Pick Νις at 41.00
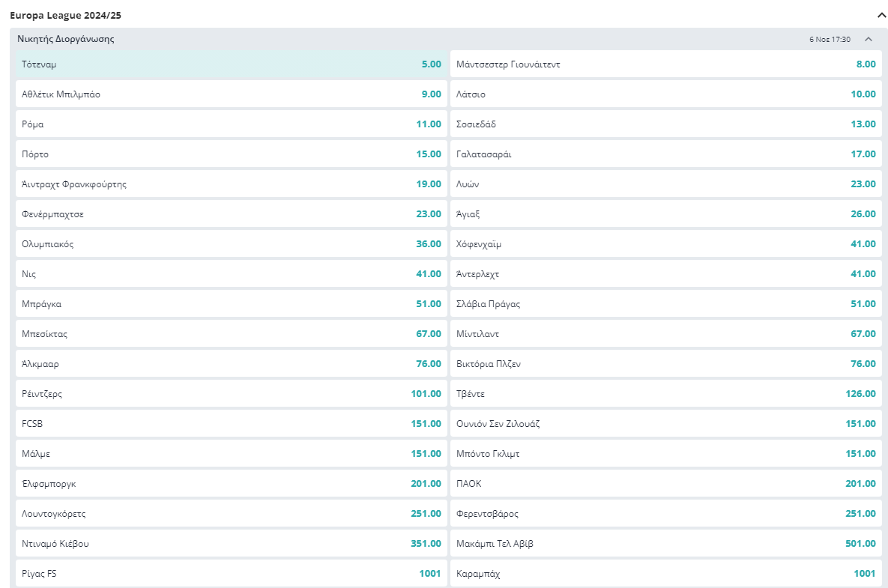888x588 pixels. (x=231, y=274)
